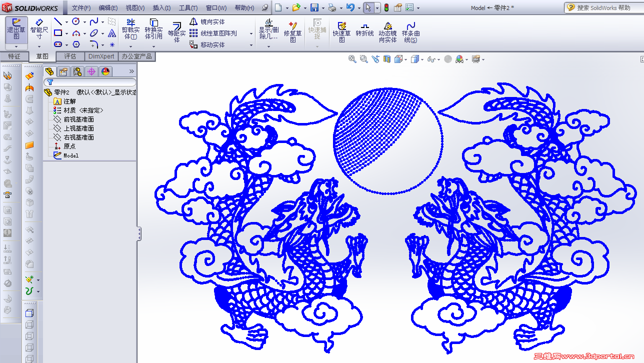Image resolution: width=644 pixels, height=363 pixels.
Task: Click the Zoom to Area icon
Action: [x=363, y=59]
